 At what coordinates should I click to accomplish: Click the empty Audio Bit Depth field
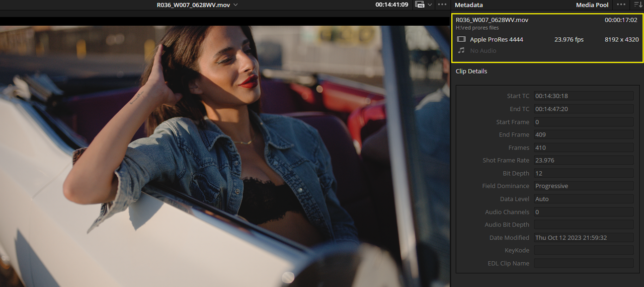point(584,225)
